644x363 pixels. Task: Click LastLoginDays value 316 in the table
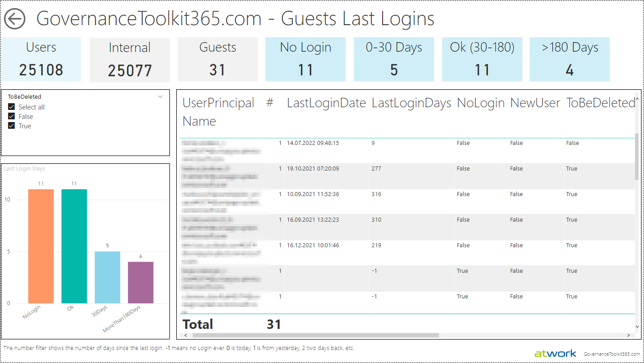click(x=376, y=194)
